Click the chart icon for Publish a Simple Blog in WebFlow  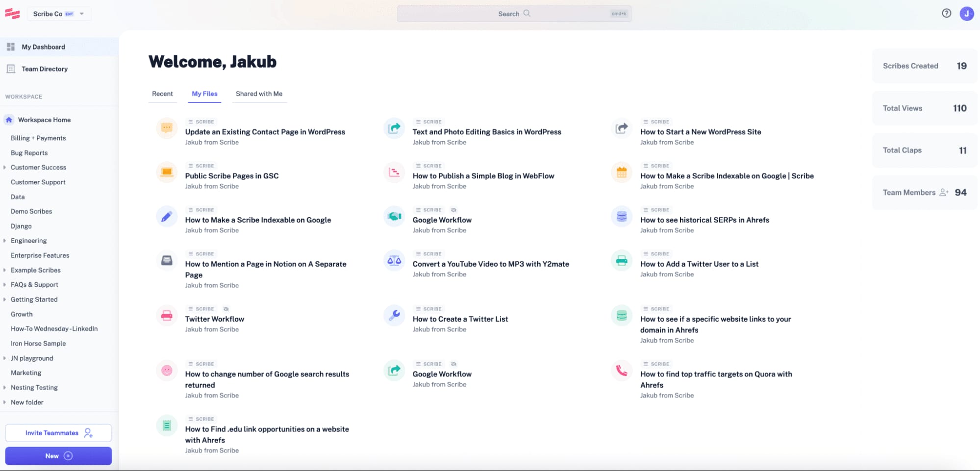394,173
